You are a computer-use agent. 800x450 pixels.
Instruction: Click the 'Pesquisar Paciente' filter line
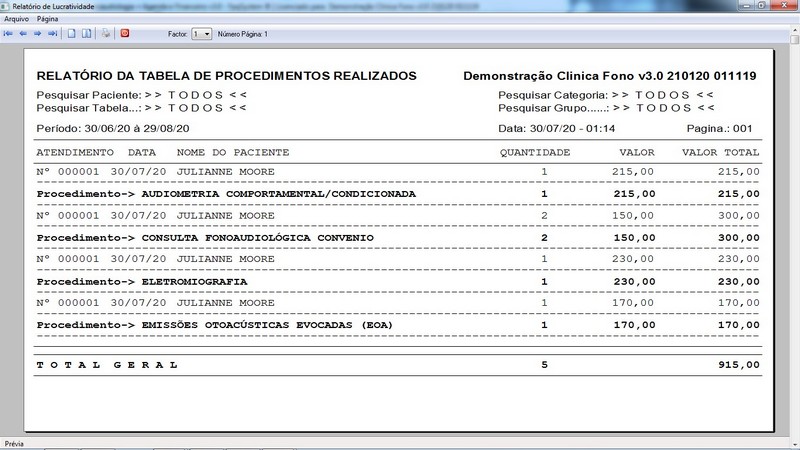click(142, 95)
